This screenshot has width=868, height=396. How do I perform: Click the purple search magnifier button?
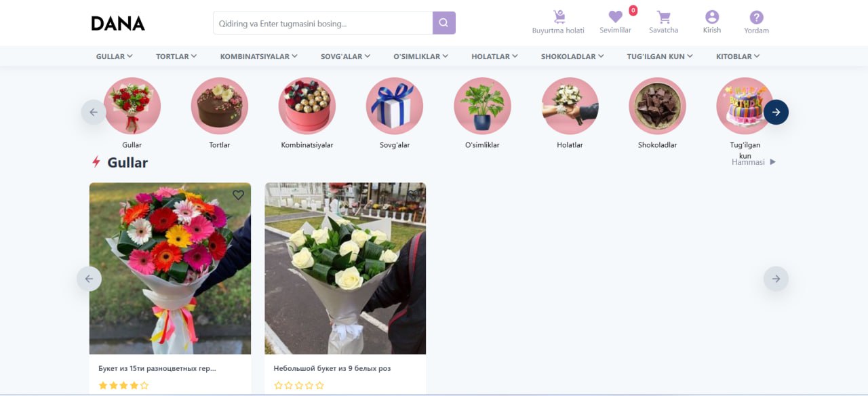pyautogui.click(x=444, y=23)
